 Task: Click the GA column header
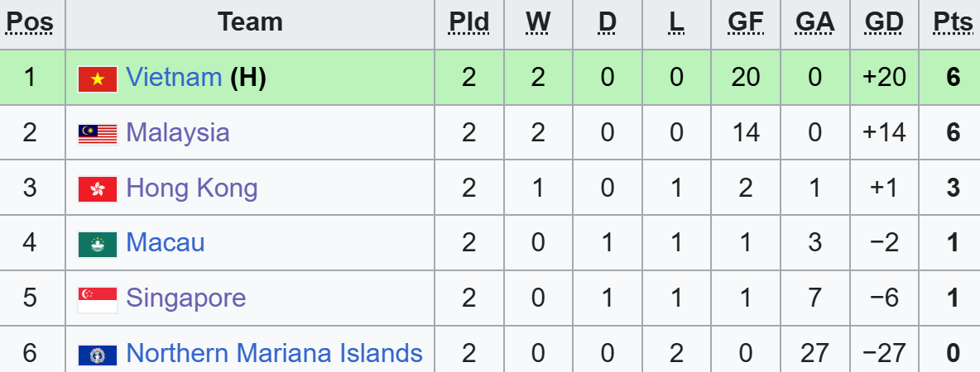coord(814,22)
